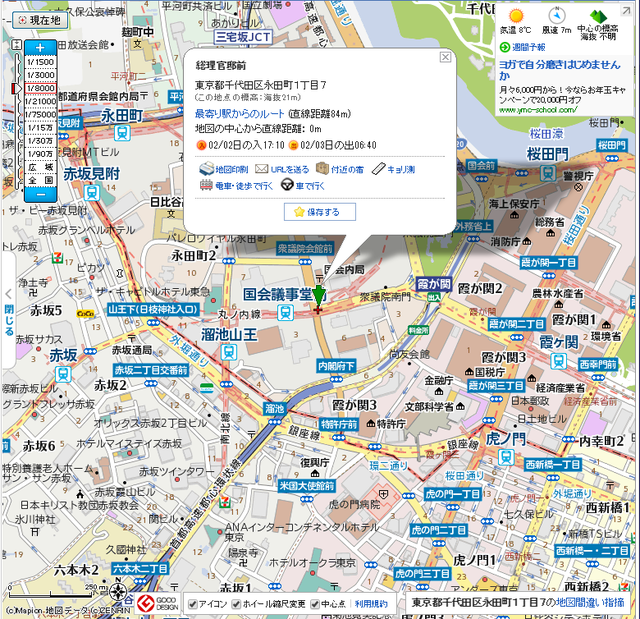Click the キョリ測 distance ruler icon

point(378,169)
